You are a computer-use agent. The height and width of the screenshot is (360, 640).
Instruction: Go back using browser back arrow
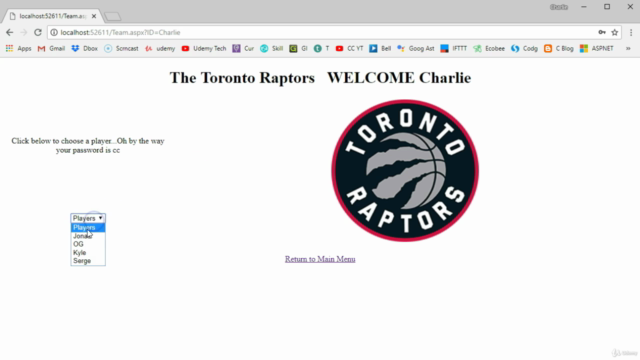(9, 32)
